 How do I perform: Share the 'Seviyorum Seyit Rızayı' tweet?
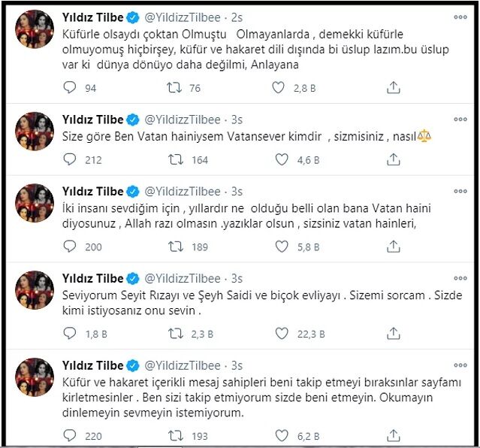(393, 331)
